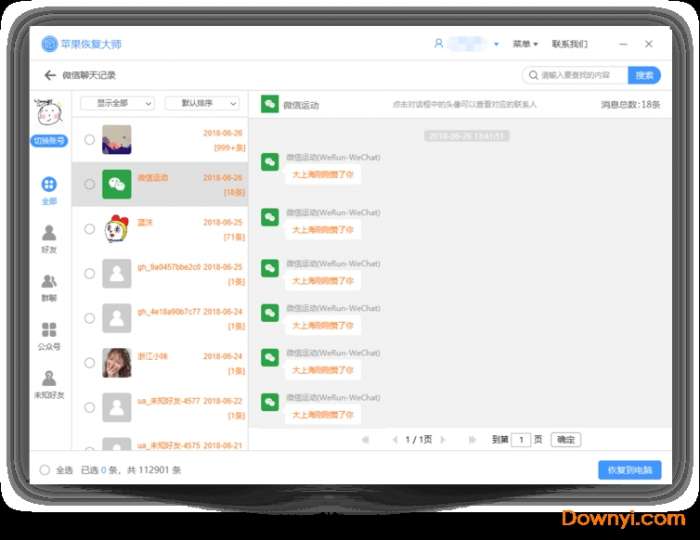Image resolution: width=700 pixels, height=540 pixels.
Task: Click the gh_9a0457bbe2c0 contact name
Action: point(169,267)
